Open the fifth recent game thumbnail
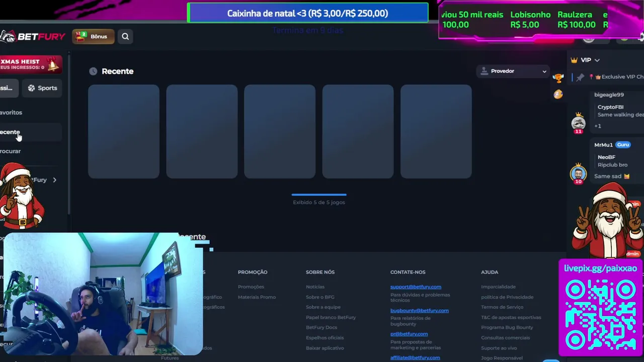Viewport: 644px width, 362px height. click(x=436, y=131)
